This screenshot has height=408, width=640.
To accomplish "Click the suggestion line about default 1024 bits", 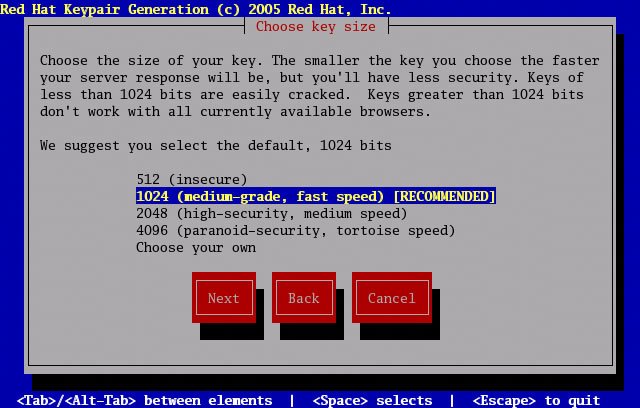I will coord(216,146).
